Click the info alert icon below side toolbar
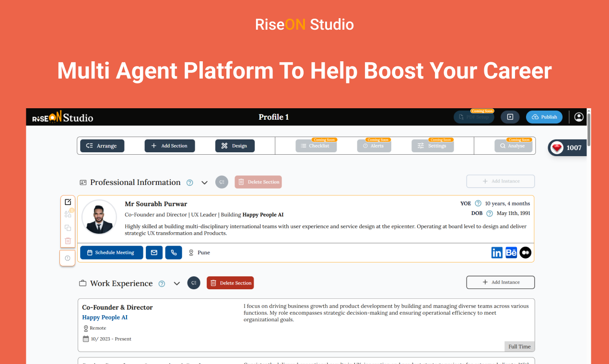The height and width of the screenshot is (364, 609). [x=68, y=258]
